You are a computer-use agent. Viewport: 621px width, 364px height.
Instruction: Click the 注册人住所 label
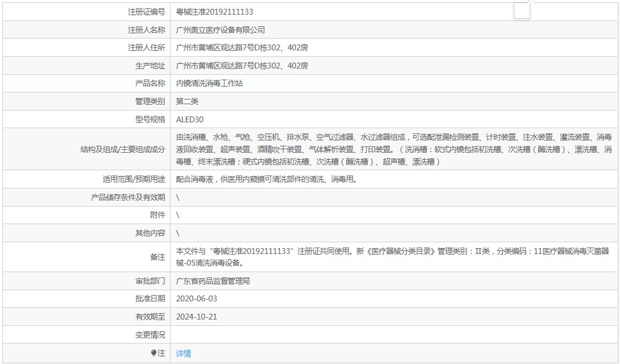[x=146, y=48]
